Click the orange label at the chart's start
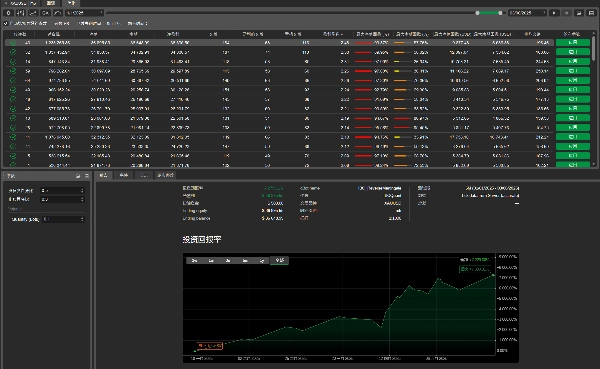This screenshot has width=600, height=369. (209, 346)
